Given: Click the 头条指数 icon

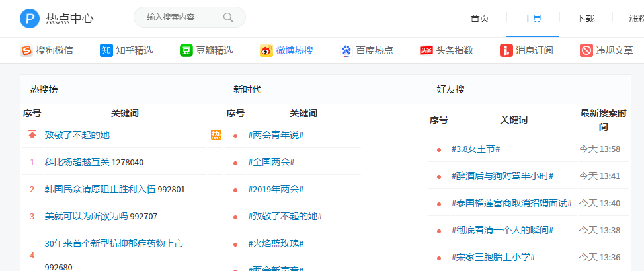Looking at the screenshot, I should coord(426,50).
